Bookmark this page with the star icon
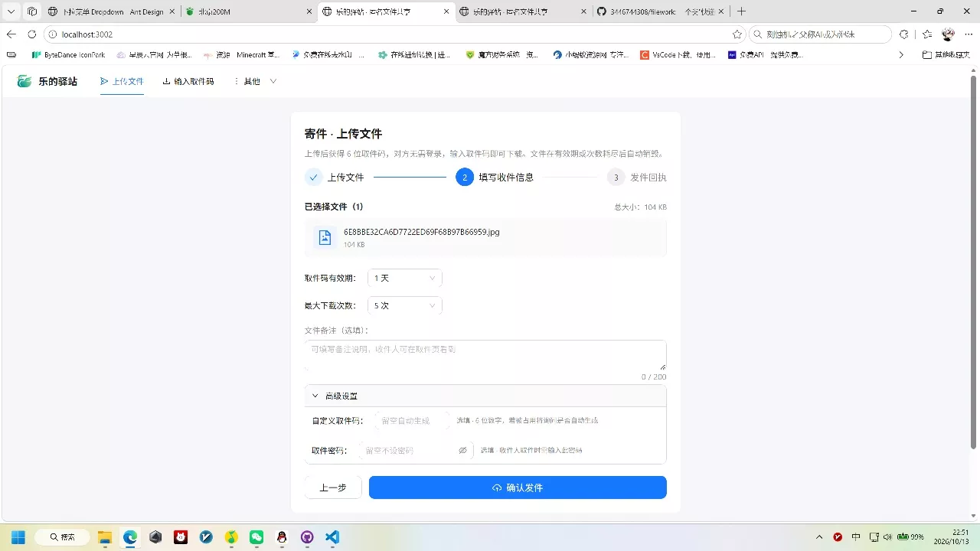The height and width of the screenshot is (551, 980). pos(737,34)
